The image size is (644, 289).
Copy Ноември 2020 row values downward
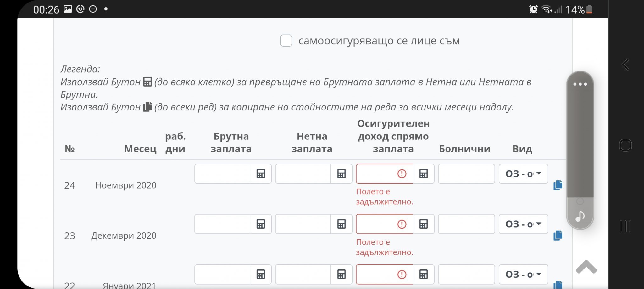click(558, 185)
